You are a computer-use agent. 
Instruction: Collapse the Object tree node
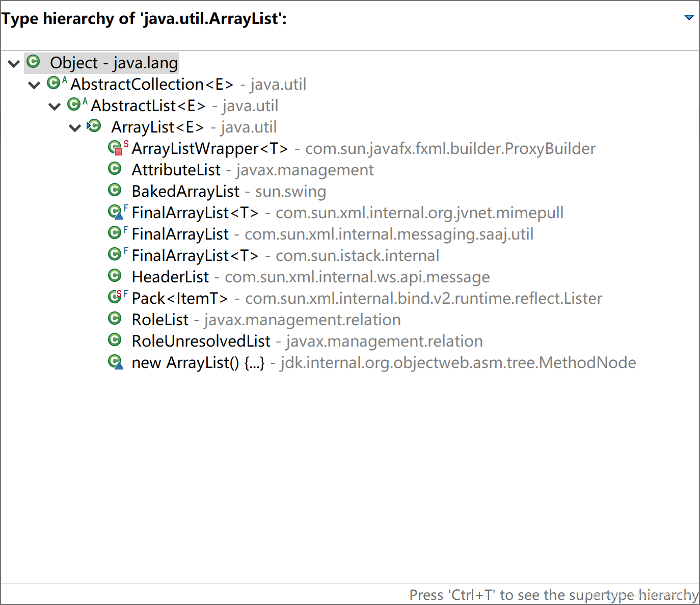[13, 63]
